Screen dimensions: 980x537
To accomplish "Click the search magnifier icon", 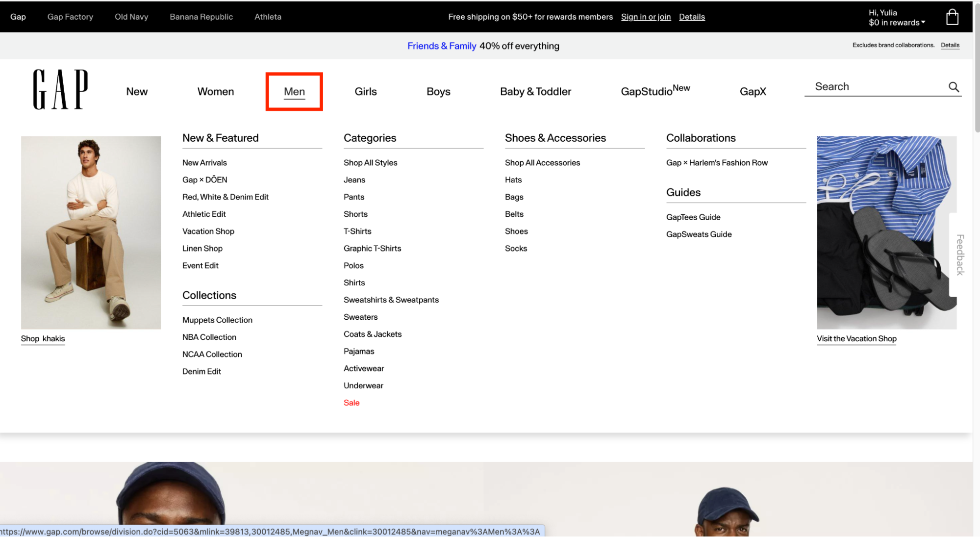I will (x=953, y=87).
